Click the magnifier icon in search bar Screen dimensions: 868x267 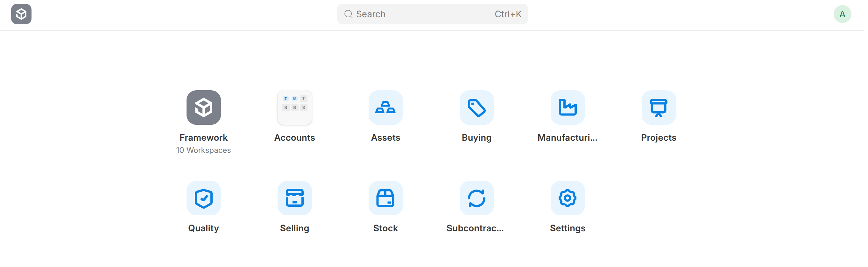348,14
